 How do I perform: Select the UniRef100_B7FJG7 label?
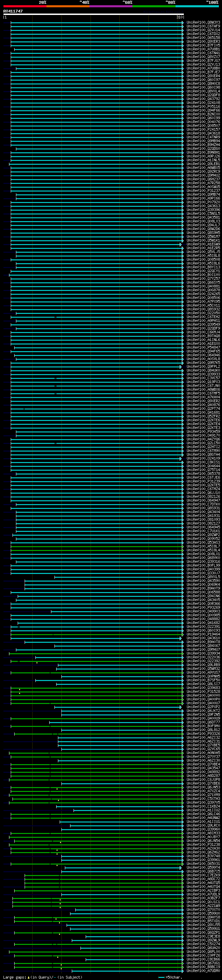pos(203,60)
